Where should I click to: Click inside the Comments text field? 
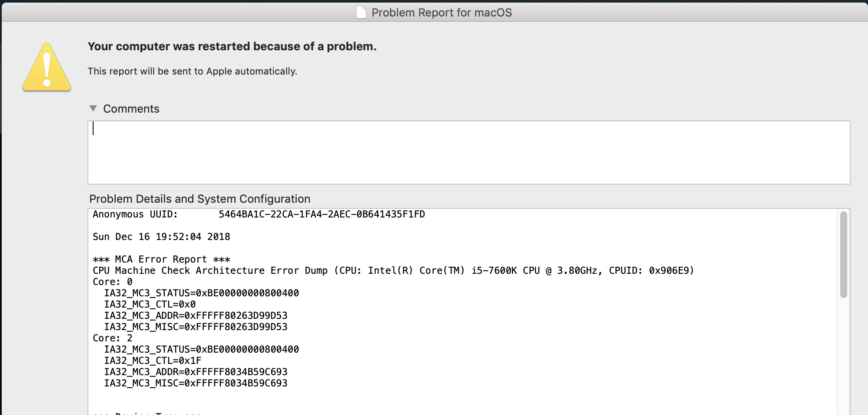pyautogui.click(x=469, y=152)
